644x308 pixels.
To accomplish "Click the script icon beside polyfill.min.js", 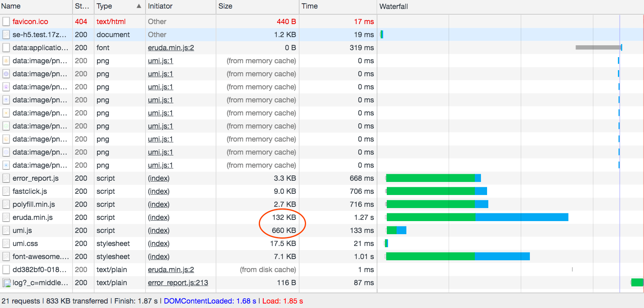I will [x=6, y=204].
